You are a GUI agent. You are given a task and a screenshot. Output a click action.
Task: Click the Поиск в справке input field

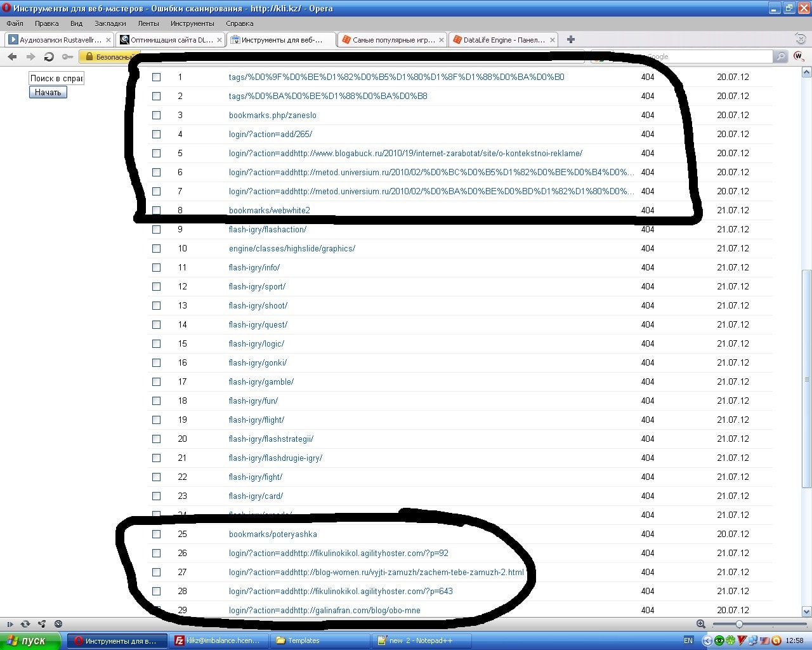point(56,78)
